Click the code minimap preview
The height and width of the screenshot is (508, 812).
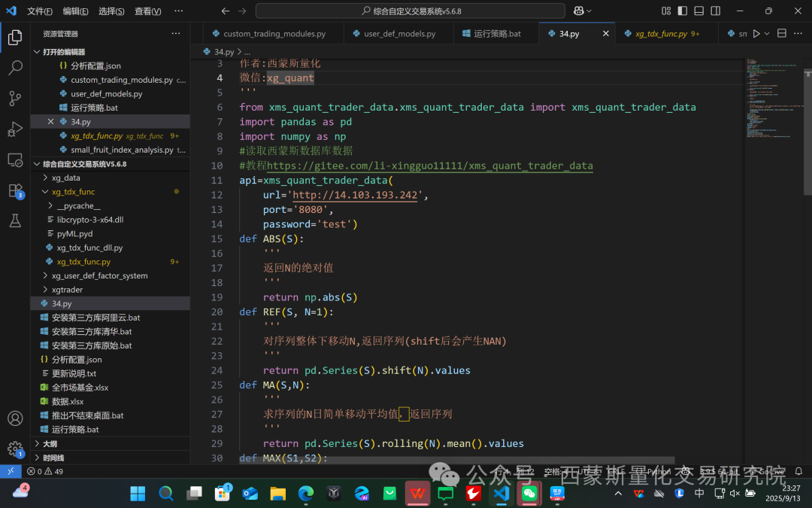click(x=773, y=99)
